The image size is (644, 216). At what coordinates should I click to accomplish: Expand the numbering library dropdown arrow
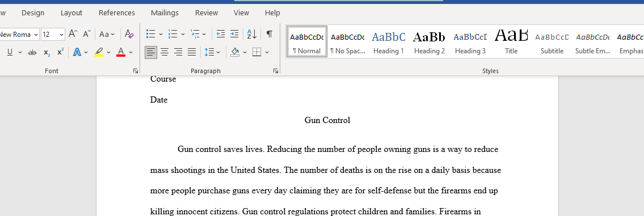(x=183, y=35)
